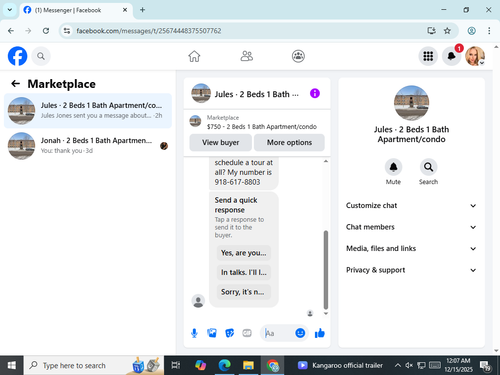This screenshot has width=500, height=375.
Task: Open the taskbar clock showing 12:07 AM
Action: tap(459, 365)
